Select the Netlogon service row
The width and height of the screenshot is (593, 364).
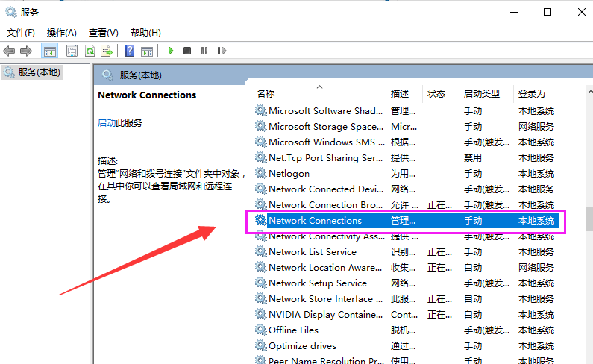pos(407,174)
